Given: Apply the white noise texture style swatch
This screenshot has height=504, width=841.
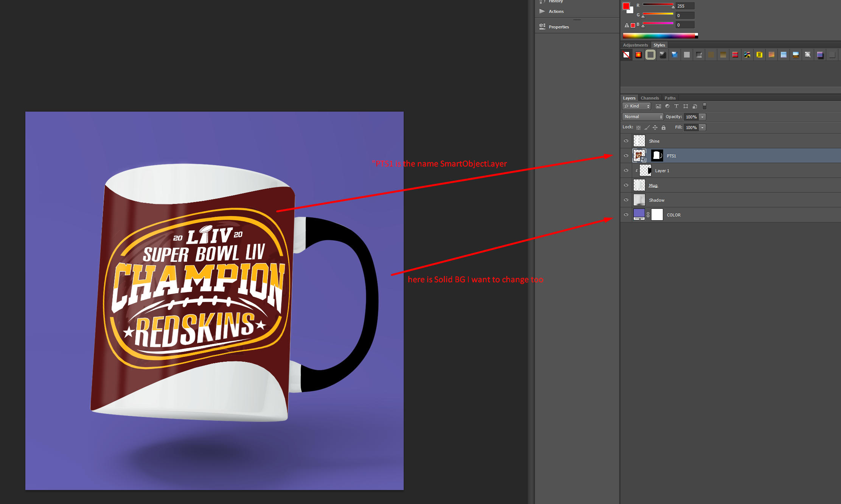Looking at the screenshot, I should 808,55.
